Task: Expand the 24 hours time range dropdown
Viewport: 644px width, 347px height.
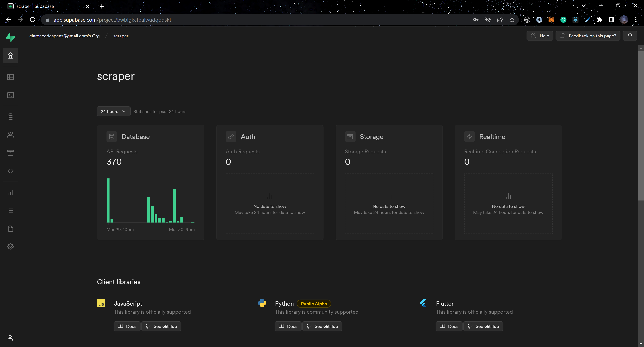Action: tap(114, 111)
